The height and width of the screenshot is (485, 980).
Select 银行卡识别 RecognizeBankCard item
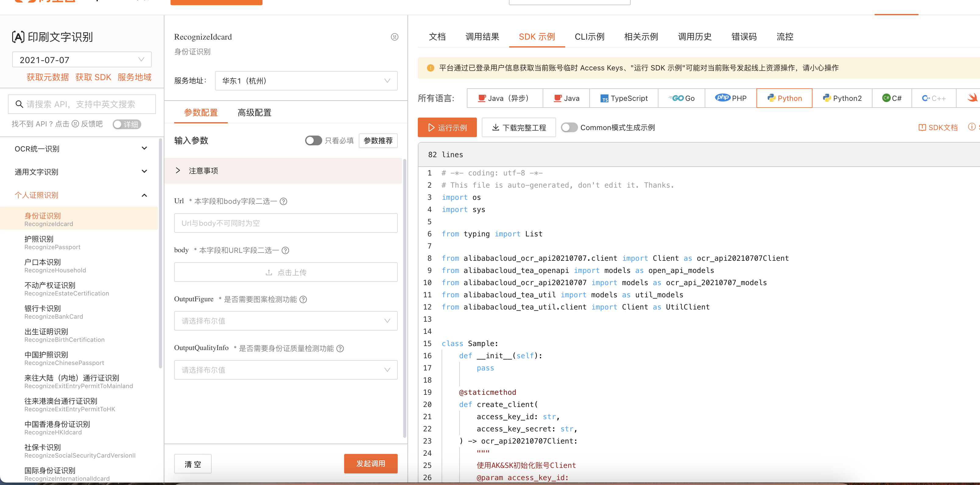tap(79, 312)
